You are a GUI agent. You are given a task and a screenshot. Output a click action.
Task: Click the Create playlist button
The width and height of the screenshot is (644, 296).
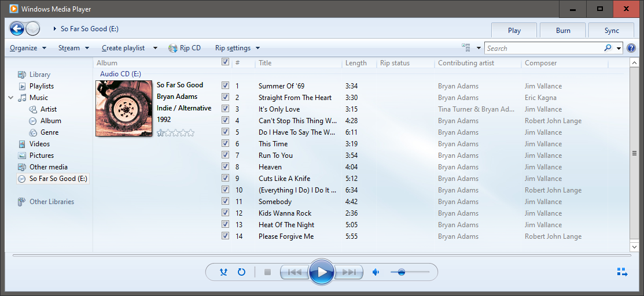pyautogui.click(x=123, y=48)
